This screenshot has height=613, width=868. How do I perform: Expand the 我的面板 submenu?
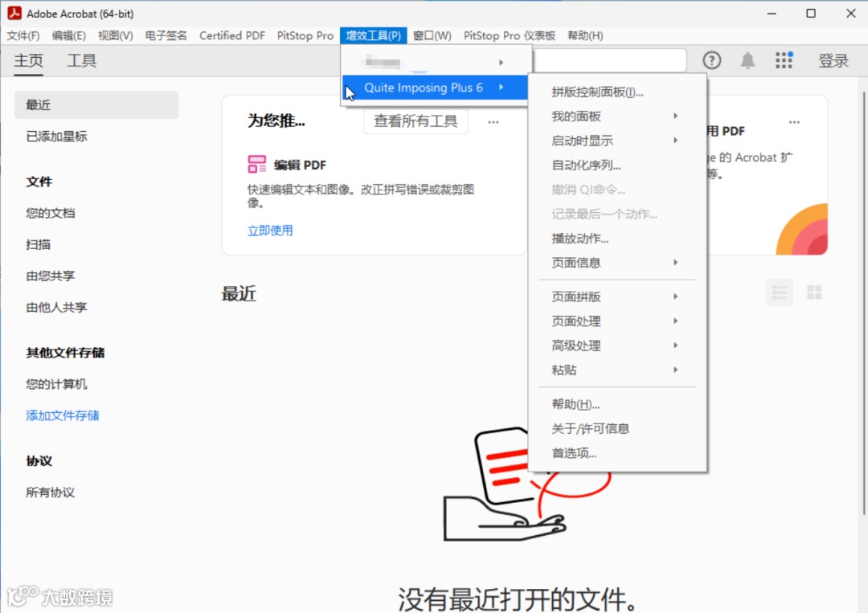tap(617, 116)
